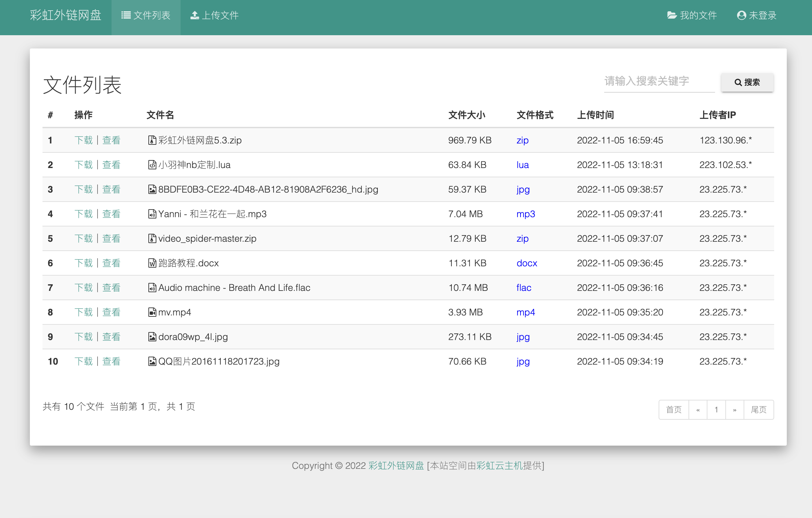The height and width of the screenshot is (518, 812).
Task: Download mv.mp4 via 下载 link
Action: (x=84, y=312)
